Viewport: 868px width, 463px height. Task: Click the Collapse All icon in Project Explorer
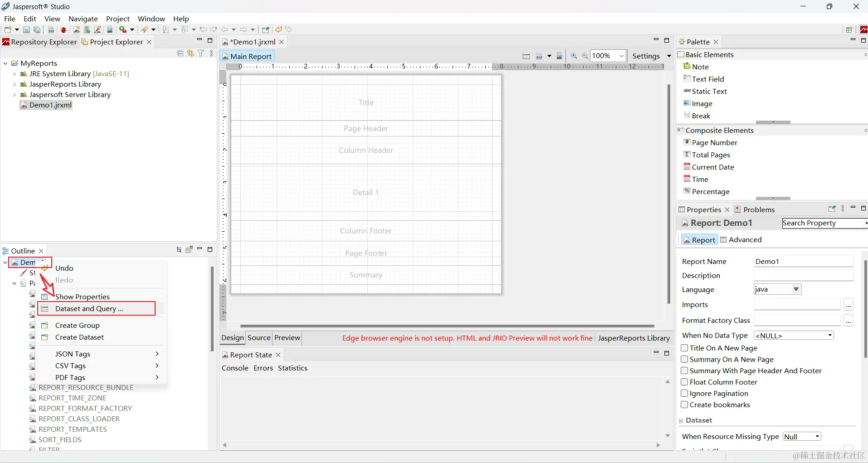pos(180,54)
